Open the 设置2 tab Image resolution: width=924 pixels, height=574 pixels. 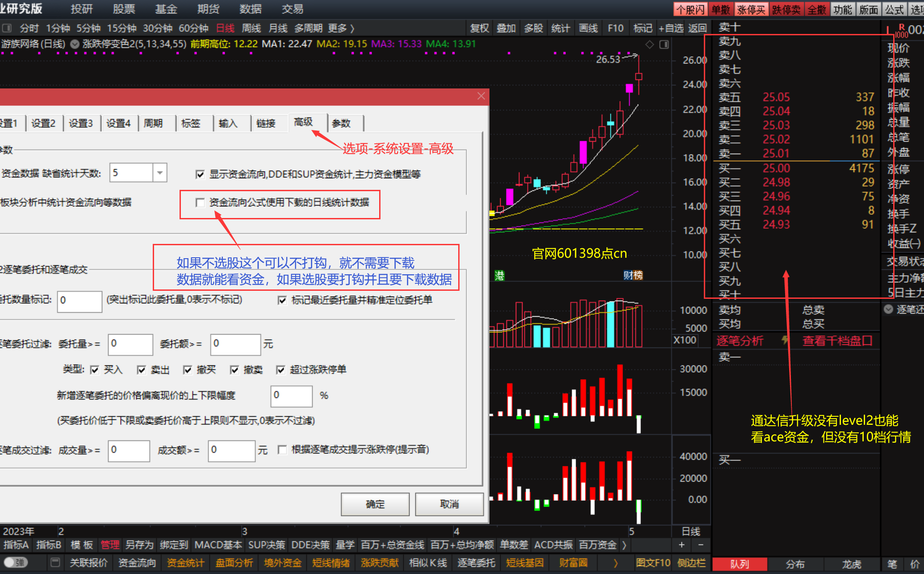(x=43, y=123)
